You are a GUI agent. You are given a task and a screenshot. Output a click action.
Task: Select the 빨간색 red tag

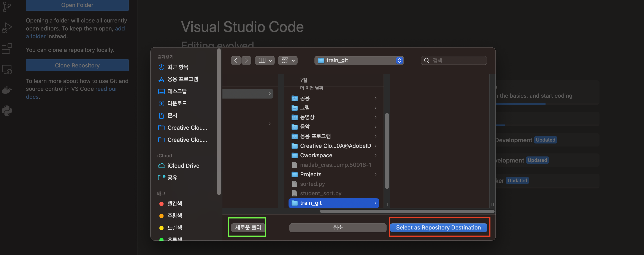(174, 204)
